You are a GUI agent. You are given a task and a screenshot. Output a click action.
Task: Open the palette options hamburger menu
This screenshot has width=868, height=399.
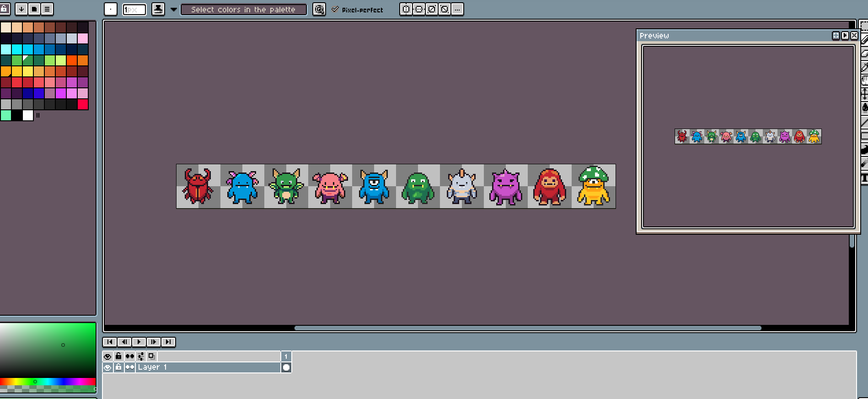[x=47, y=9]
